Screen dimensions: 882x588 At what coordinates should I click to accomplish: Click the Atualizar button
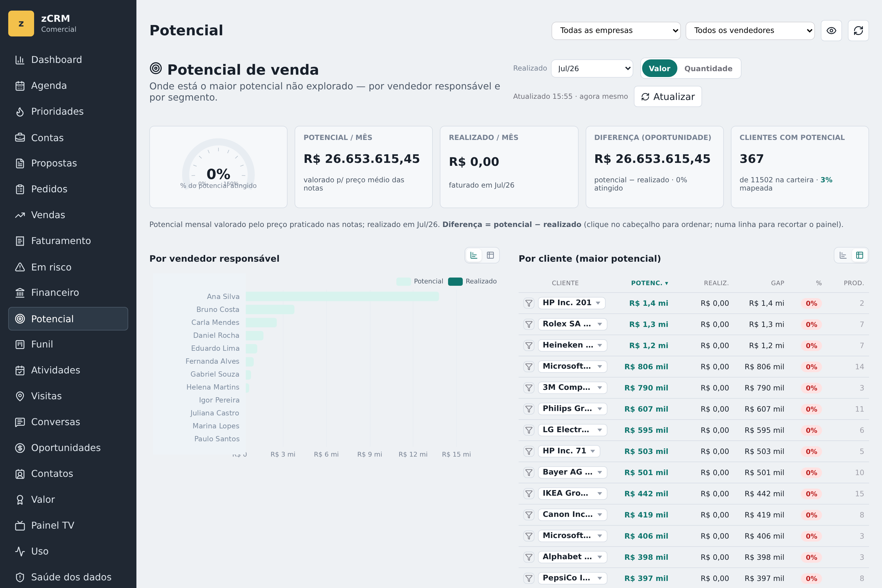point(667,97)
